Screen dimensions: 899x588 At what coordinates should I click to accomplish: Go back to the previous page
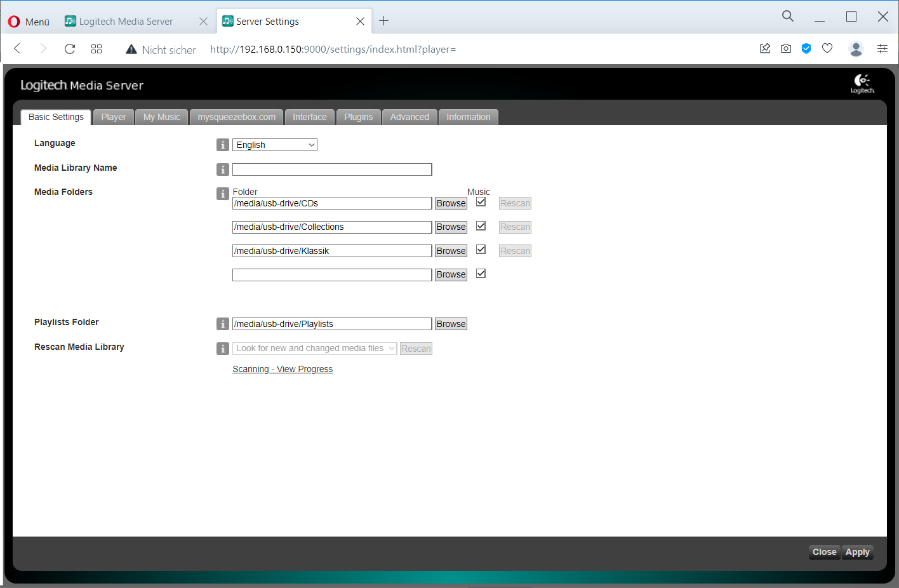pyautogui.click(x=17, y=49)
